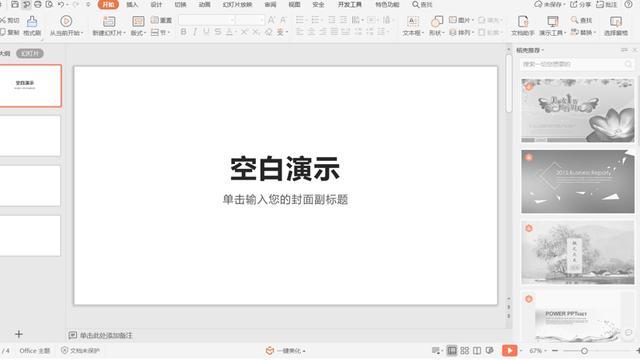Click the zoom out minus button
Image resolution: width=640 pixels, height=360 pixels.
[x=555, y=351]
